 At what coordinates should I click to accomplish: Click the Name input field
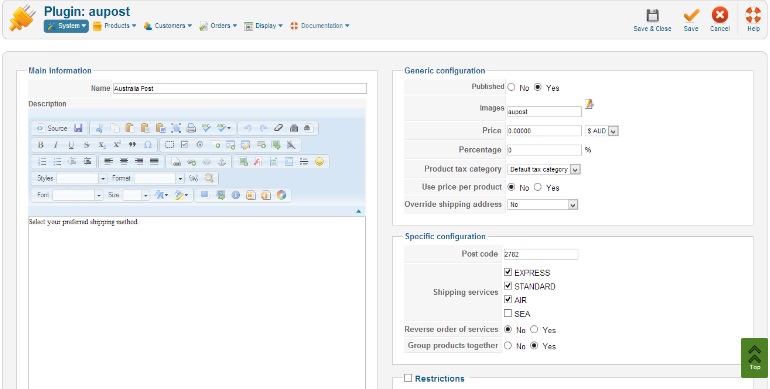[x=240, y=88]
